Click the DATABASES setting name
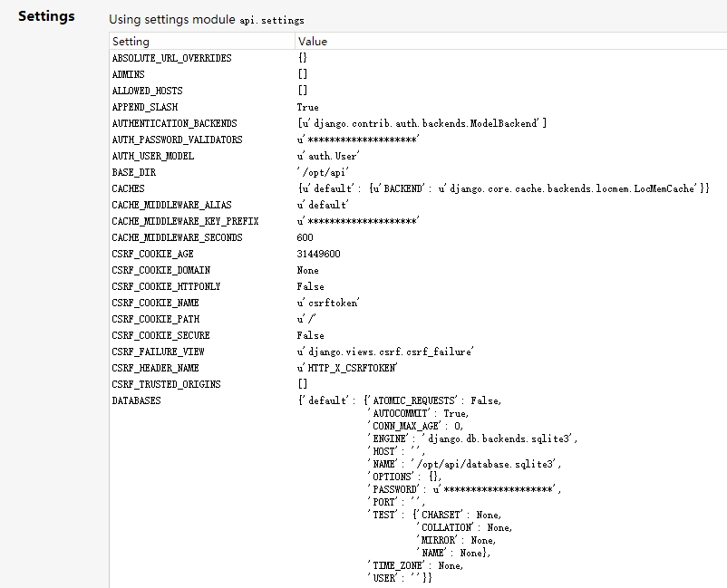Screen dimensions: 727x588 136,400
